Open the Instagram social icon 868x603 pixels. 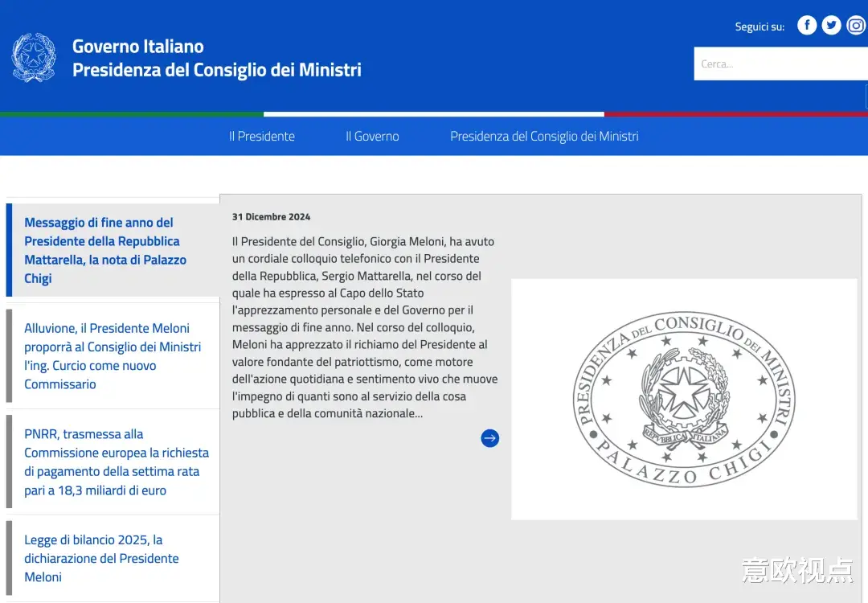point(856,26)
